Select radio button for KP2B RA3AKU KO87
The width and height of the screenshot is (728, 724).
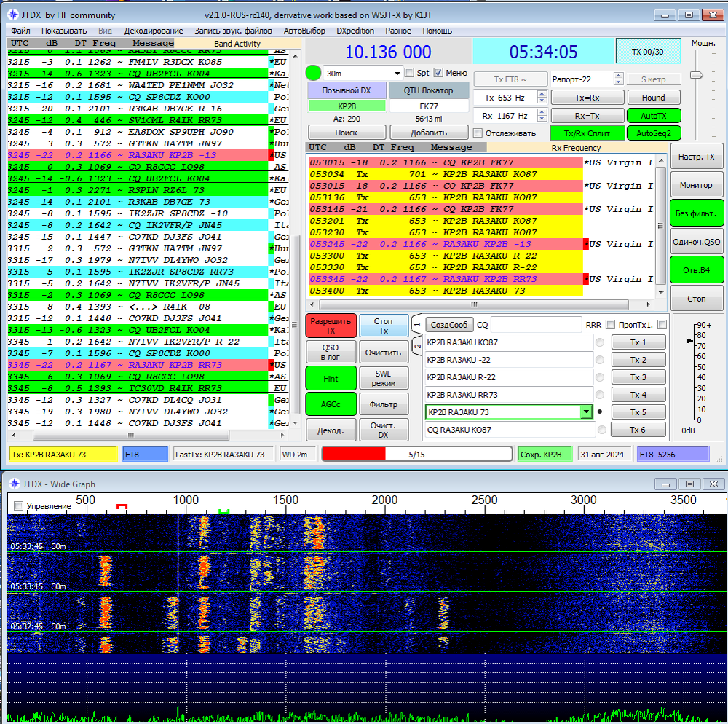(600, 342)
